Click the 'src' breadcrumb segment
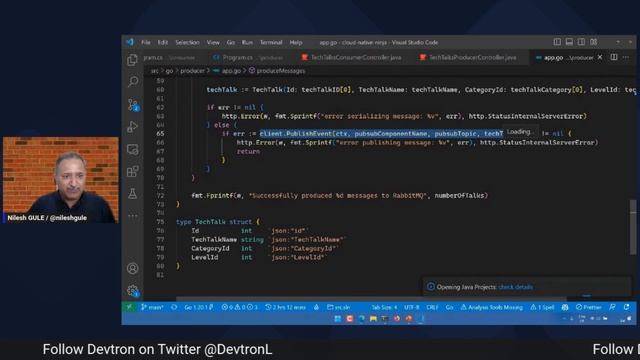This screenshot has width=640, height=360. [x=155, y=71]
